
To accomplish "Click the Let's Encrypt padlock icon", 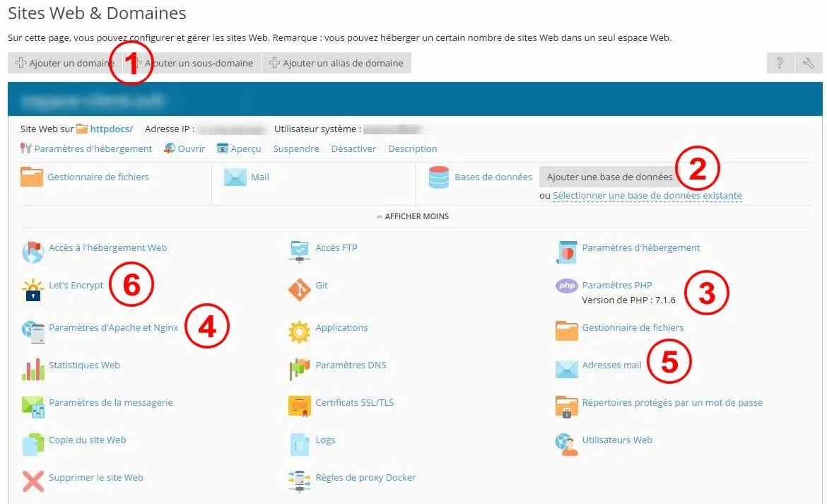I will click(x=33, y=289).
